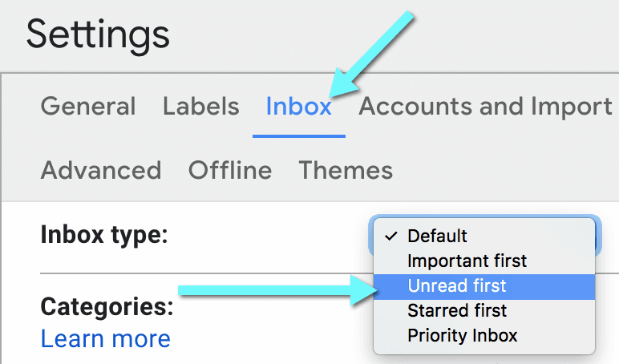Switch to the Labels tab
619x364 pixels.
[201, 106]
